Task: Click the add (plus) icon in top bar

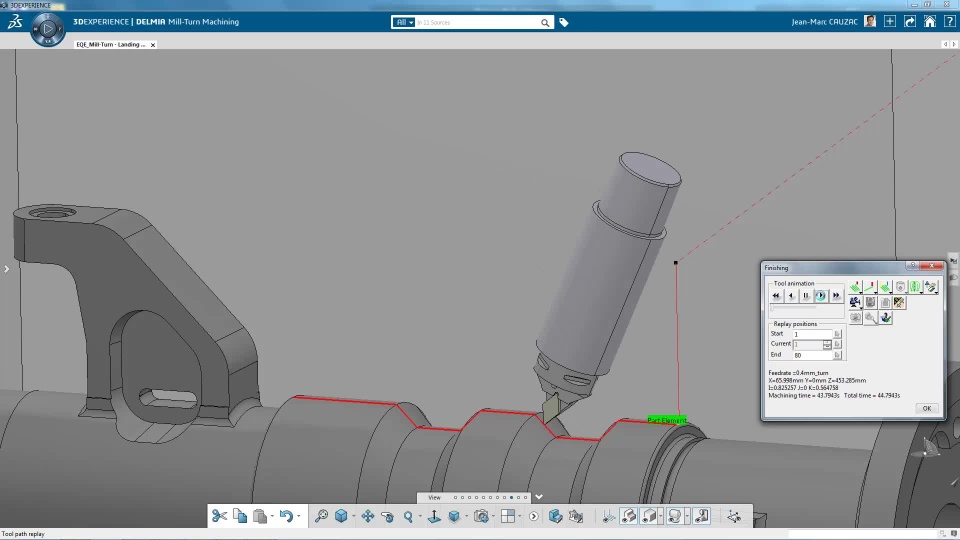Action: 890,21
